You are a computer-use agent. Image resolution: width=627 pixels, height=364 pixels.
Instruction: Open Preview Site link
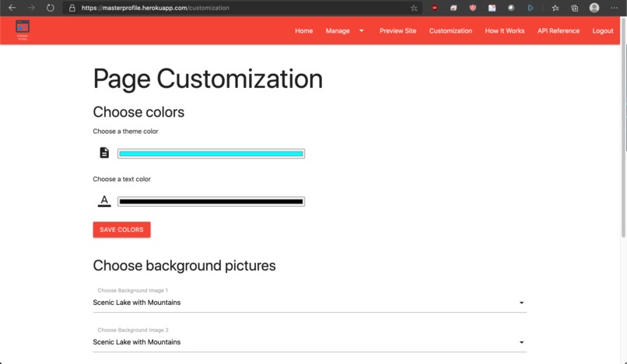pos(398,31)
